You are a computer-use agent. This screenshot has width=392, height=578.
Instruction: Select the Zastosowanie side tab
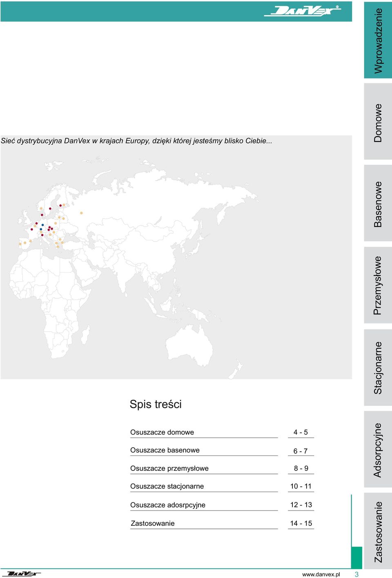pyautogui.click(x=378, y=531)
